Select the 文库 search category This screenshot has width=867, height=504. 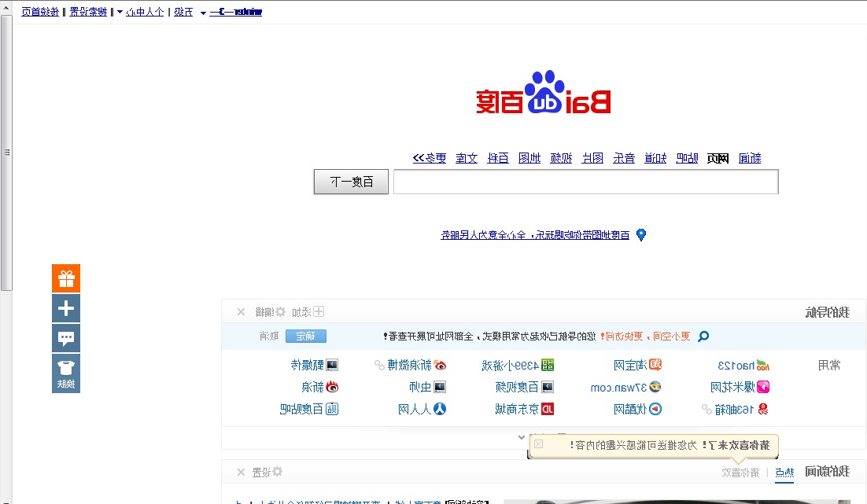click(x=466, y=158)
